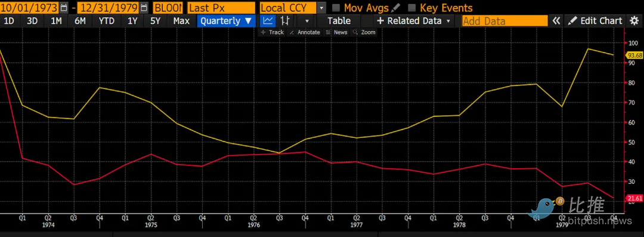The width and height of the screenshot is (644, 237).
Task: Select the YTD time range tab
Action: (x=107, y=20)
